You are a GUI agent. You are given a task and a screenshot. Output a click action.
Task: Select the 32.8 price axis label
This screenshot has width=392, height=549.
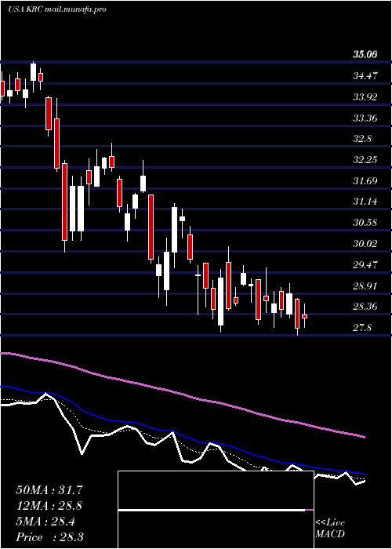tap(362, 139)
